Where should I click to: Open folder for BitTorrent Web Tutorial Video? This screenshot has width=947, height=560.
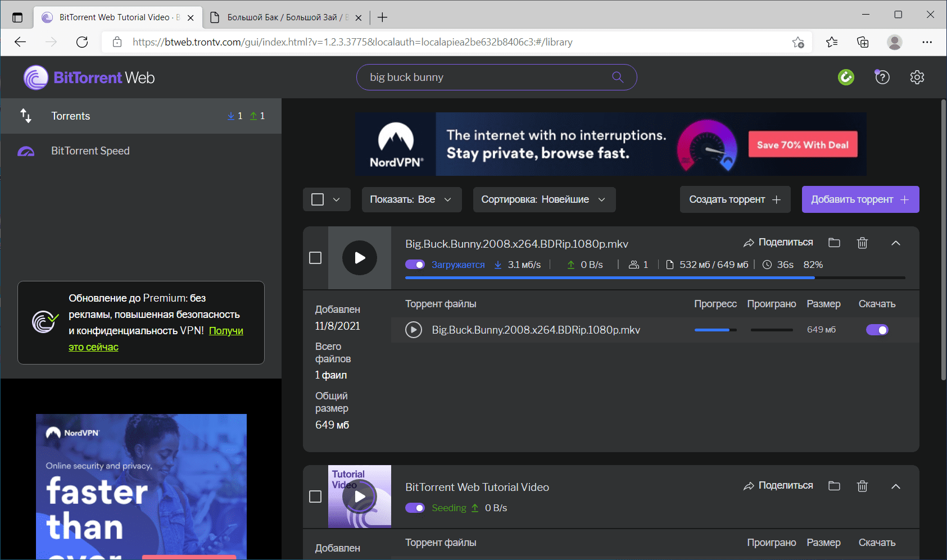(834, 486)
